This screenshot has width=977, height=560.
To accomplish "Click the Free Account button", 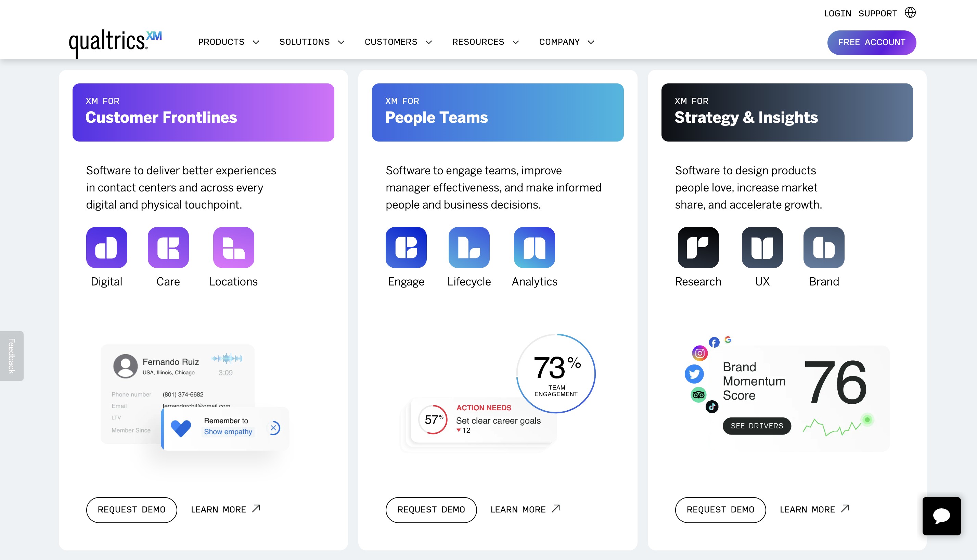I will pyautogui.click(x=872, y=42).
